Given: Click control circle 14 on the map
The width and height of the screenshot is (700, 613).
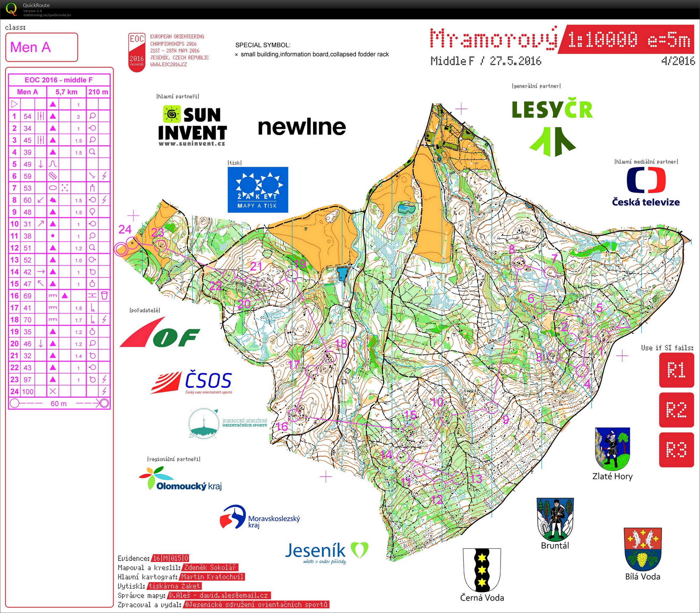Looking at the screenshot, I should coord(403,456).
